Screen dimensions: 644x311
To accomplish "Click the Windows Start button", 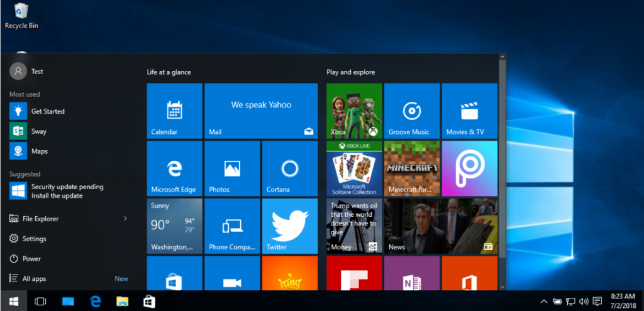I will click(14, 302).
